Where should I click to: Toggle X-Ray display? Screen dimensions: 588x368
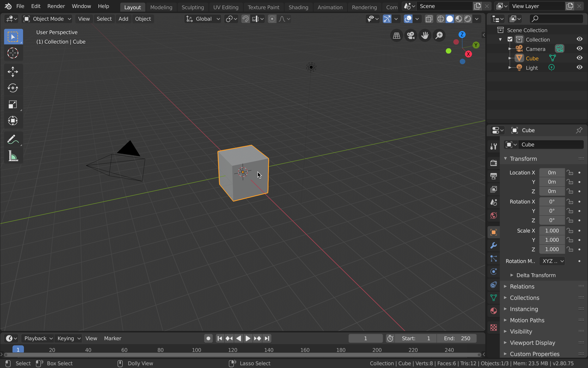(429, 19)
